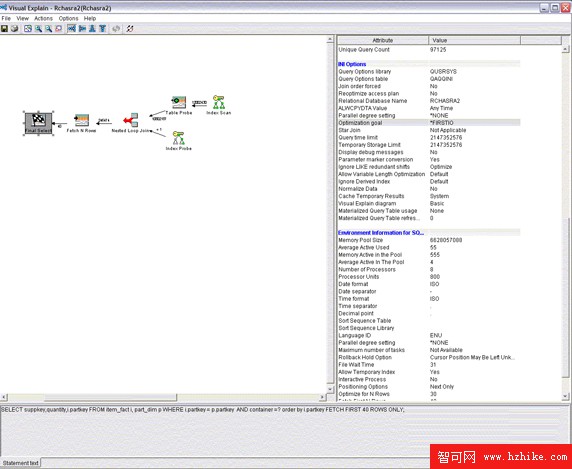Image resolution: width=572 pixels, height=469 pixels.
Task: Click the overview window toolbar icon
Action: click(x=28, y=28)
